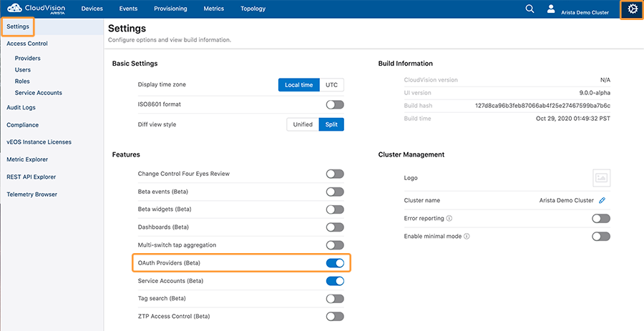644x331 pixels.
Task: Turn on Beta events feature
Action: click(x=335, y=192)
